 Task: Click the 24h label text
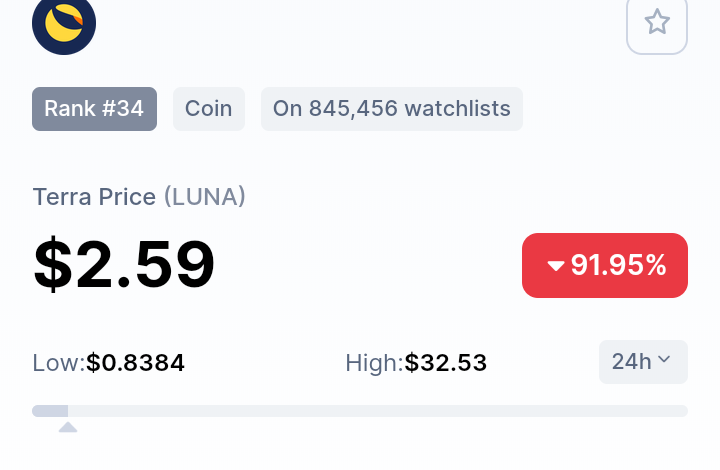point(631,362)
